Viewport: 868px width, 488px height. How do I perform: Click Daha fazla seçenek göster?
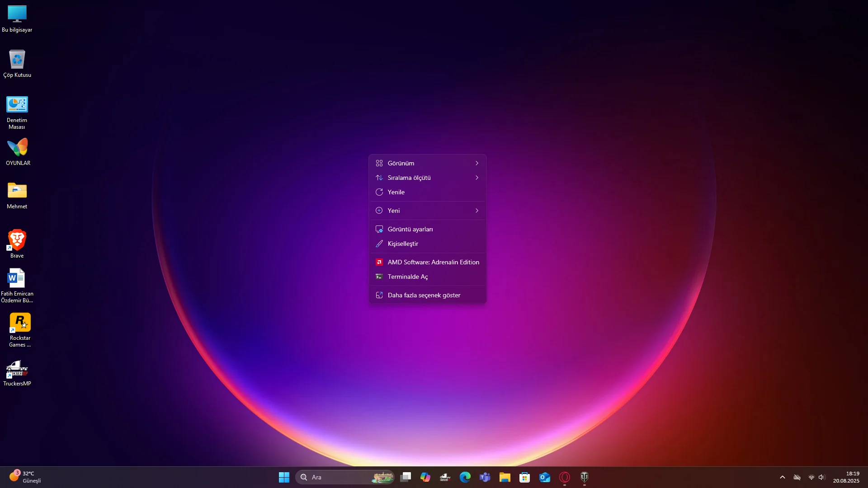pyautogui.click(x=424, y=295)
